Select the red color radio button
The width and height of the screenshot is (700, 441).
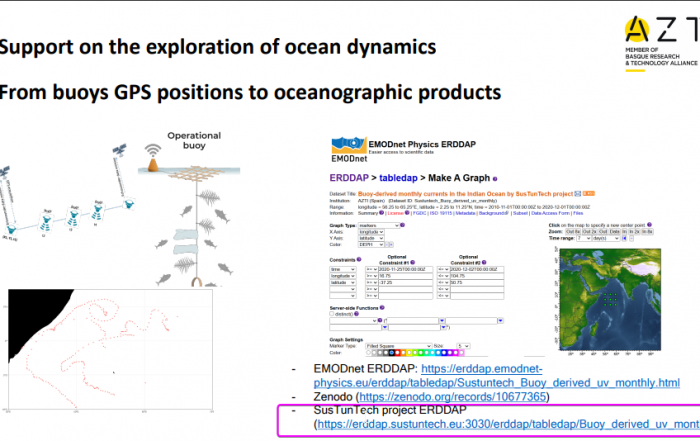pos(397,353)
